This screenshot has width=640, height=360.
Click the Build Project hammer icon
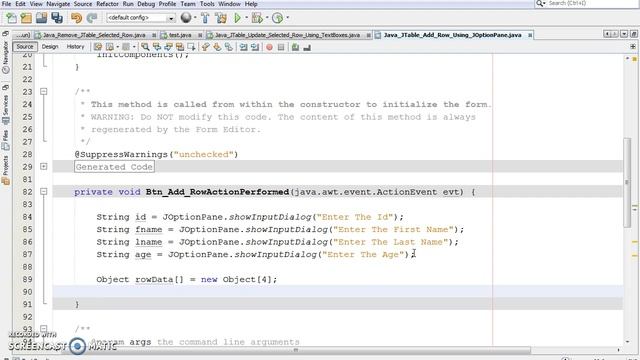point(205,18)
